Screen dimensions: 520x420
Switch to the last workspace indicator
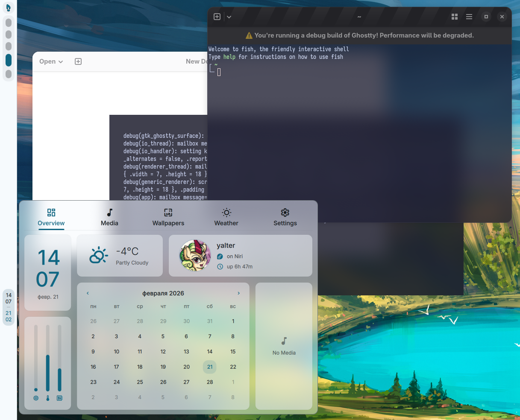(9, 74)
